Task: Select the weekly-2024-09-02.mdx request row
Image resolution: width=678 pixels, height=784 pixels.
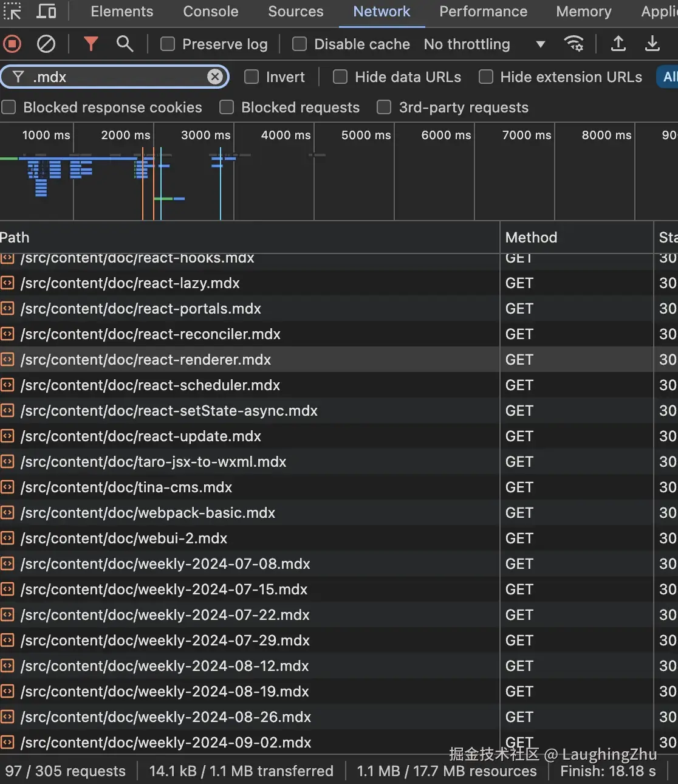Action: point(339,742)
